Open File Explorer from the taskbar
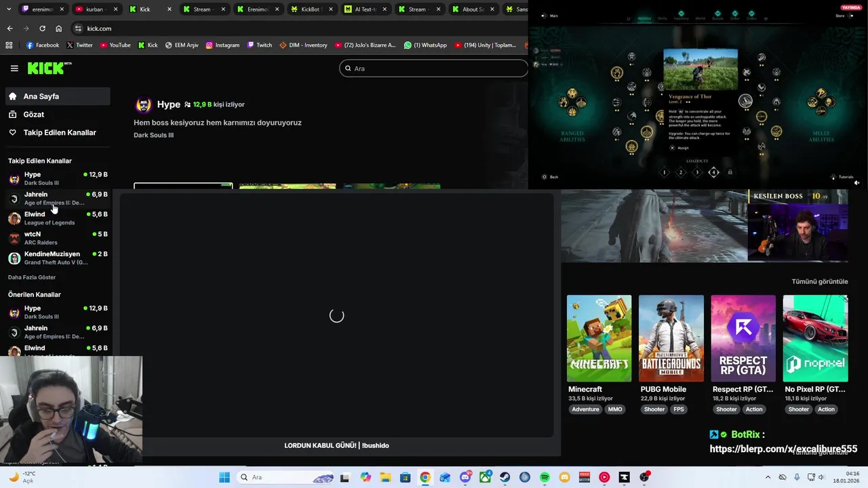The height and width of the screenshot is (488, 868). (x=385, y=477)
